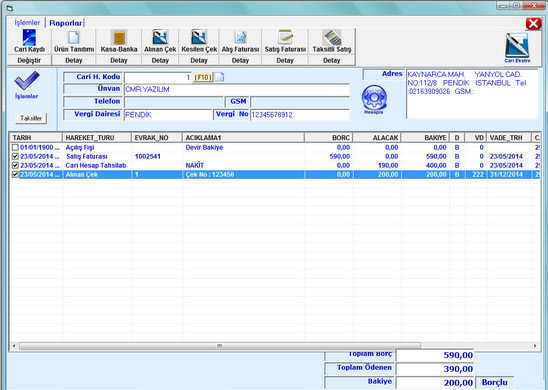Screen dimensions: 548x390
Task: Click Detay under Taksitli Satış
Action: [331, 60]
